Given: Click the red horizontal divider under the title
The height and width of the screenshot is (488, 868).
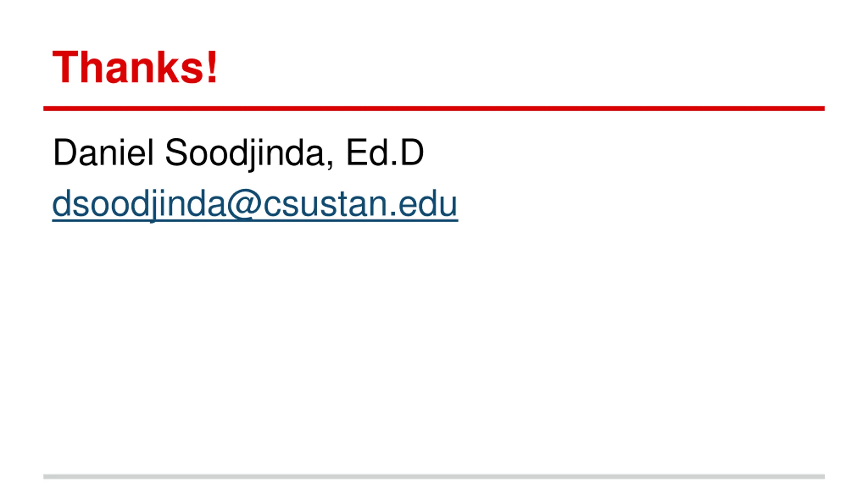Looking at the screenshot, I should pos(434,108).
